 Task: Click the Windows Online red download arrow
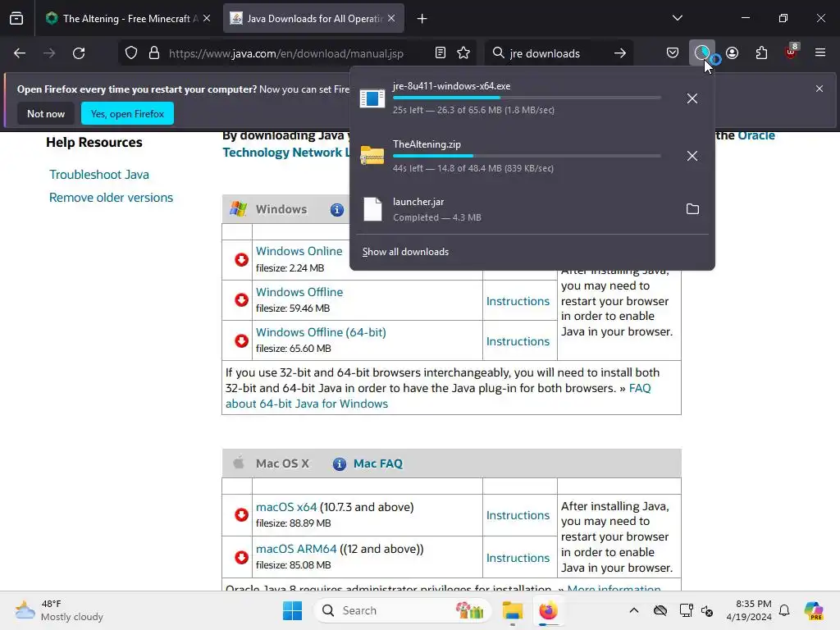242,260
